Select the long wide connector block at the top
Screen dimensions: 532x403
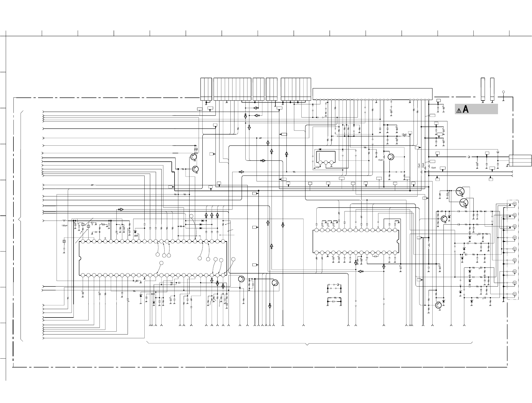pos(372,94)
